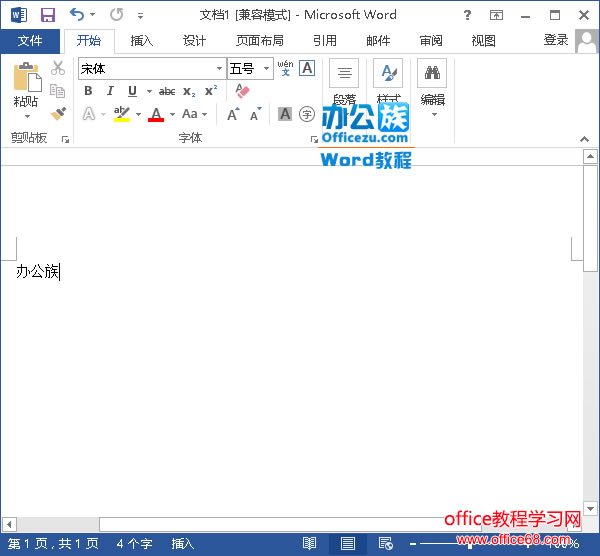Copy selection with copy icon
Viewport: 600px width, 556px height.
click(58, 91)
